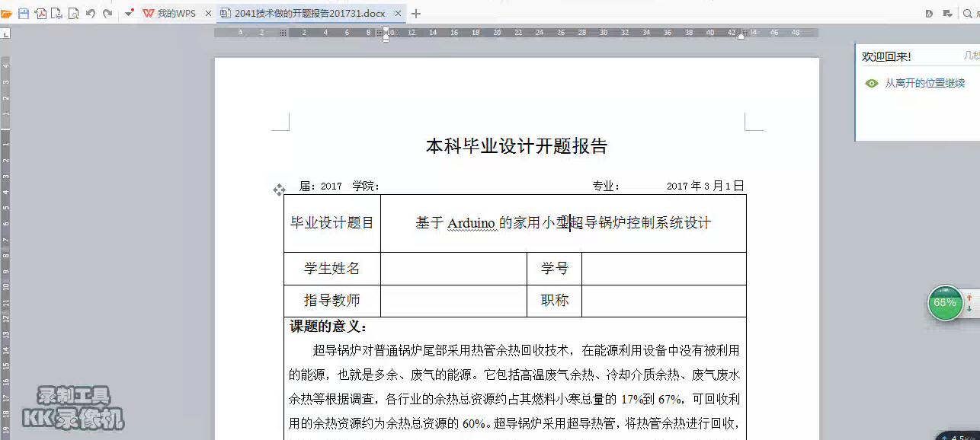
Task: Close the 我的WPS tab
Action: coord(209,14)
